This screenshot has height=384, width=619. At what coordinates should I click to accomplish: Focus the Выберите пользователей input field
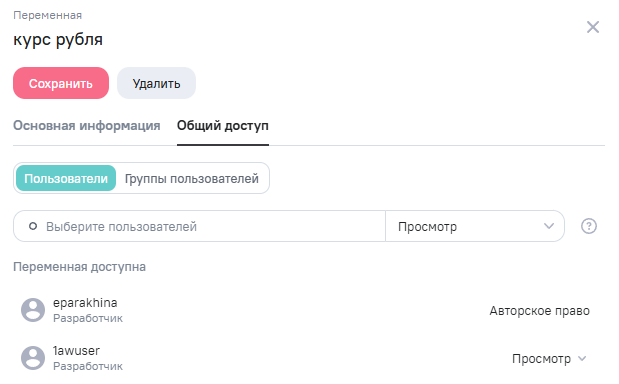click(199, 226)
